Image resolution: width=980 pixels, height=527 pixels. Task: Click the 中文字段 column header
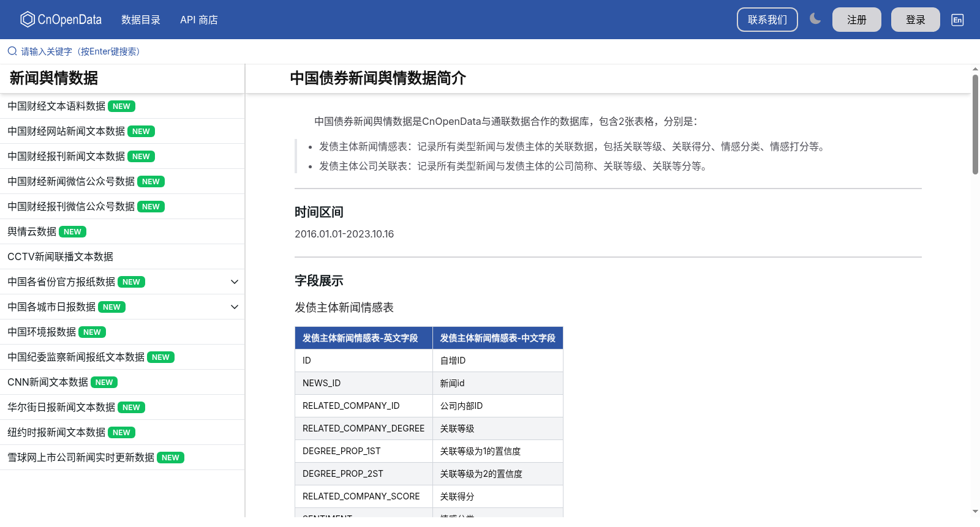tap(498, 338)
